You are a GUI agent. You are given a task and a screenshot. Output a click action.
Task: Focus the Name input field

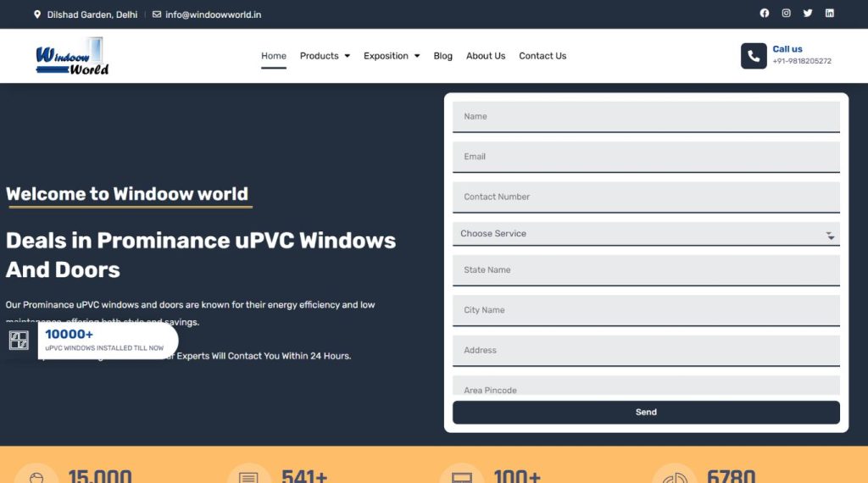tap(646, 117)
